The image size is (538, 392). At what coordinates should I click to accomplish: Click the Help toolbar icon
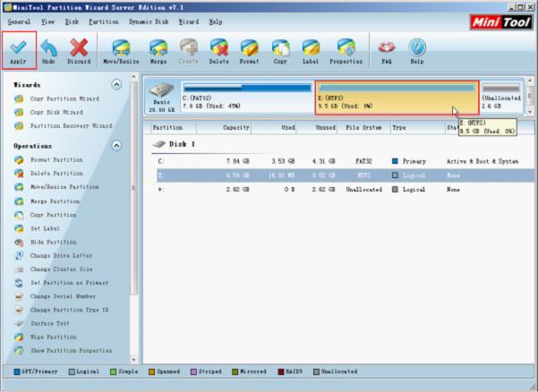click(417, 47)
